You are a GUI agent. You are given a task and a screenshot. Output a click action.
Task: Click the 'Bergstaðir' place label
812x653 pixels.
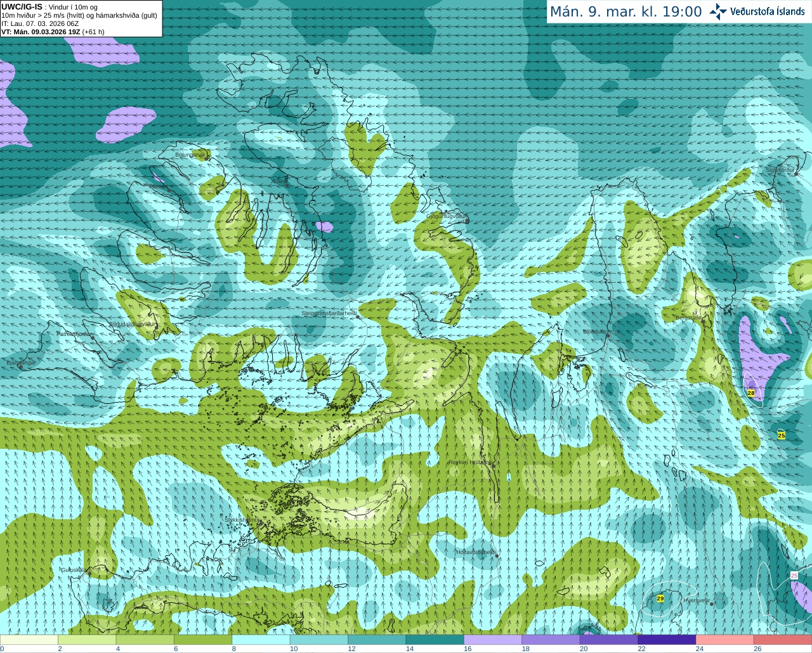pos(688,318)
